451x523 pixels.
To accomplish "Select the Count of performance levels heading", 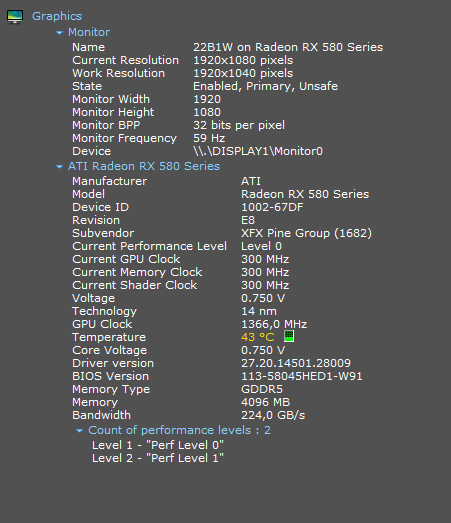I will pos(179,430).
